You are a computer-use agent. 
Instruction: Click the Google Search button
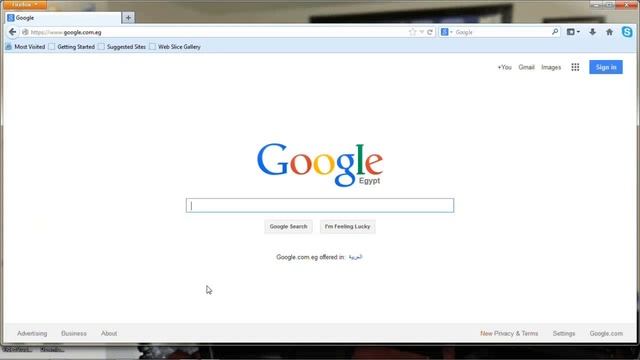[x=288, y=227]
